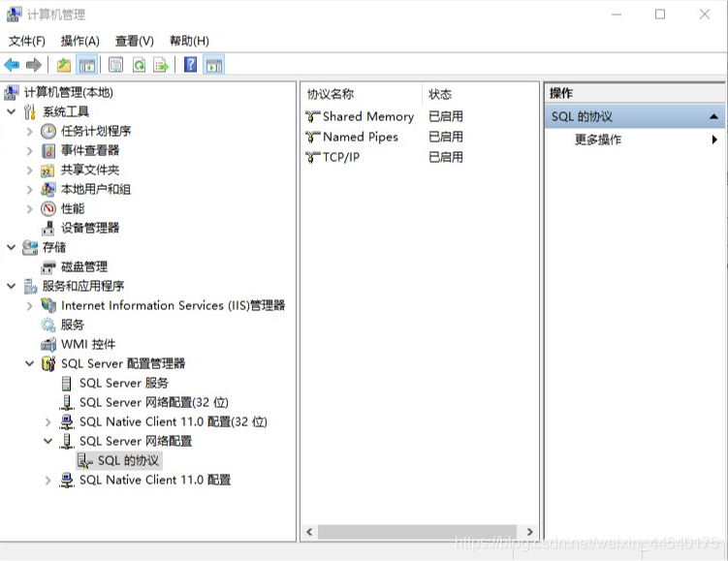Select 磁盘管理 tree item text
This screenshot has width=728, height=561.
pos(84,266)
